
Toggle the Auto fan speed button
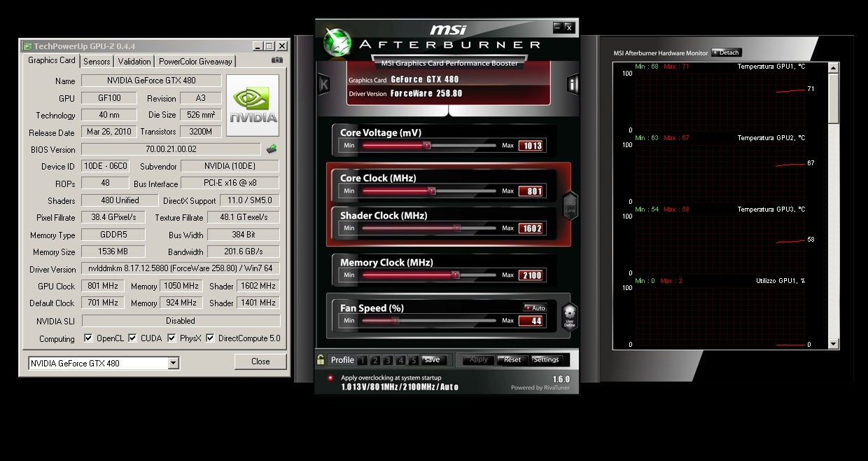pyautogui.click(x=535, y=308)
